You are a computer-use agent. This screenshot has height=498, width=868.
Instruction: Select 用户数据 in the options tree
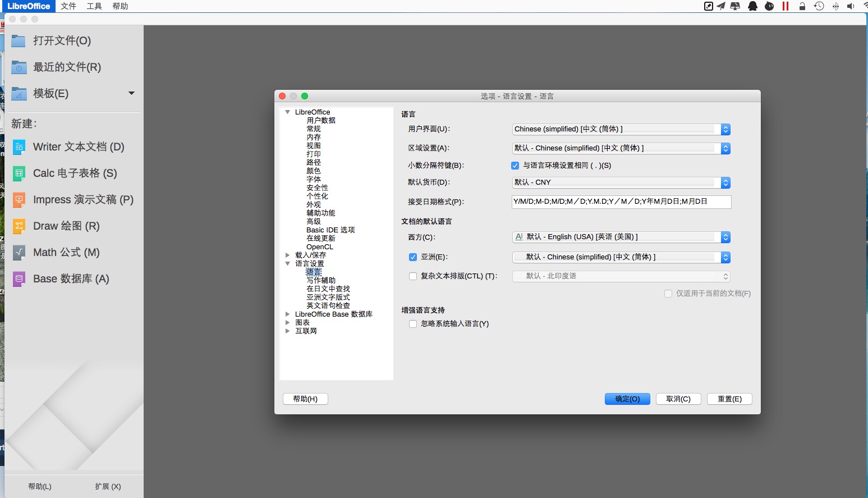(x=321, y=121)
